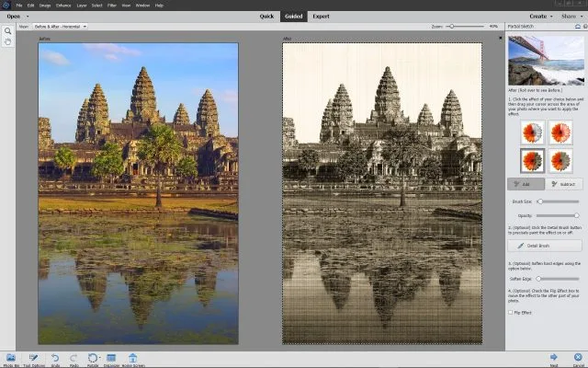Screen dimensions: 588x368
Task: Open the View dropdown (Before & After - Horizontal)
Action: click(x=60, y=27)
